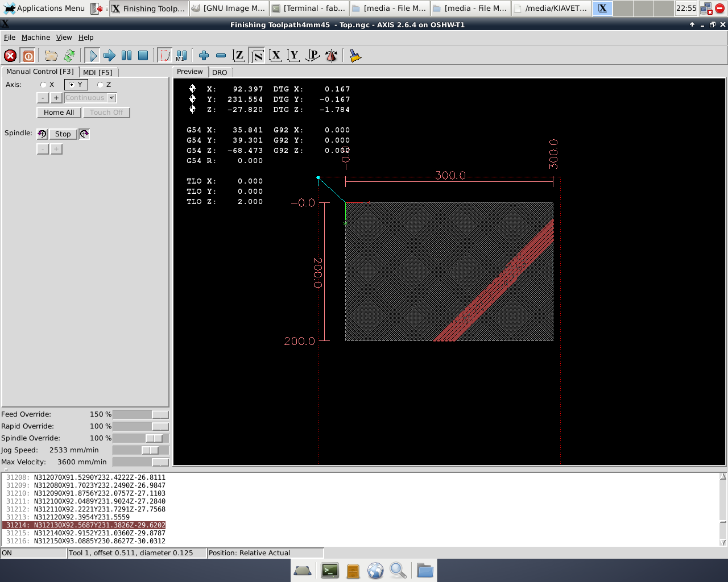Select the Z axis radio button
Image resolution: width=728 pixels, height=582 pixels.
(x=100, y=84)
